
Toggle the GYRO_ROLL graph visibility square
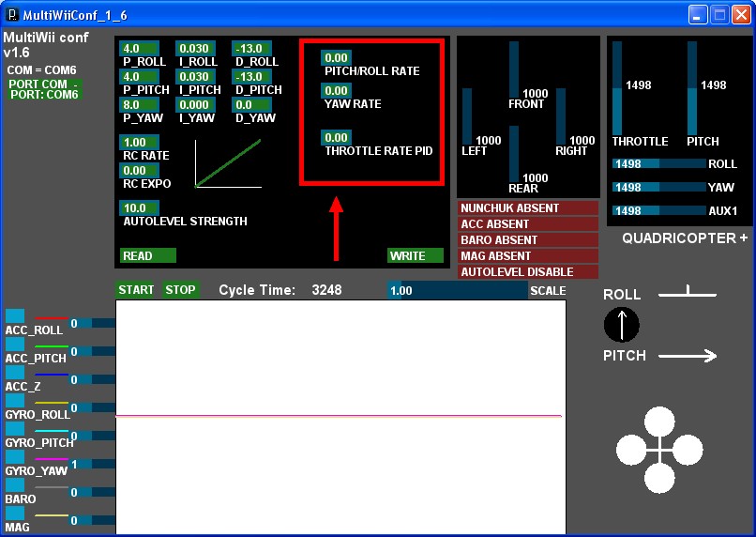(15, 401)
